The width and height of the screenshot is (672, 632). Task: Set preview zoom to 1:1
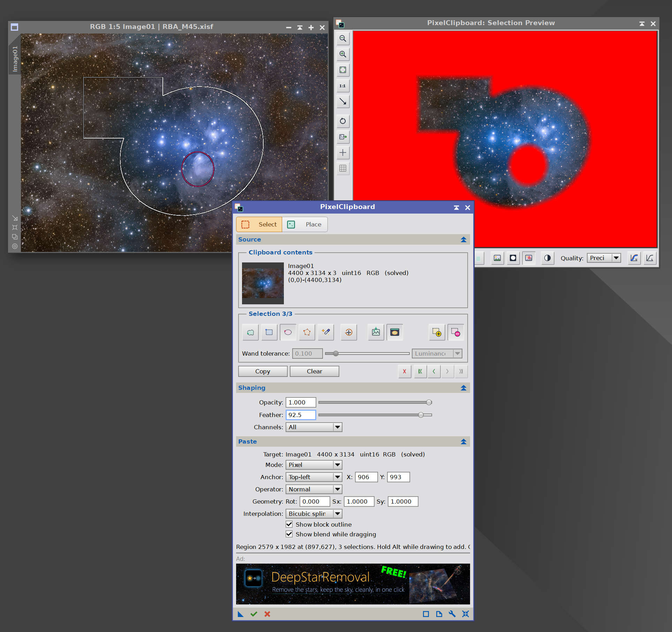tap(343, 86)
